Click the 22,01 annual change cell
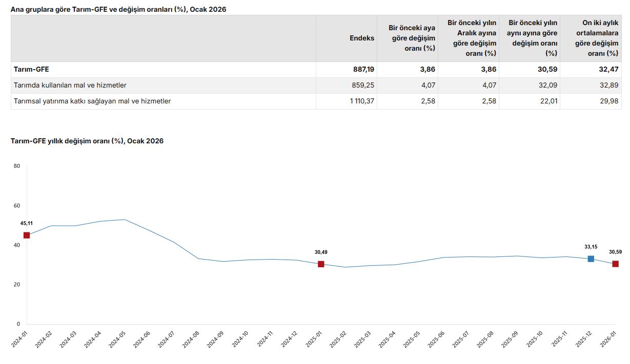Screen dimensions: 630x364 (548, 101)
